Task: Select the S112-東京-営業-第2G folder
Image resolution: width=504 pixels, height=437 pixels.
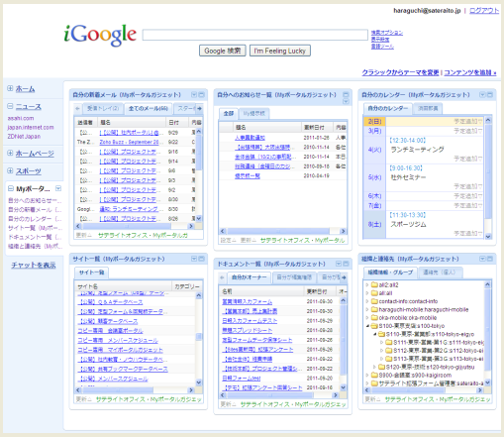Action: pos(439,351)
